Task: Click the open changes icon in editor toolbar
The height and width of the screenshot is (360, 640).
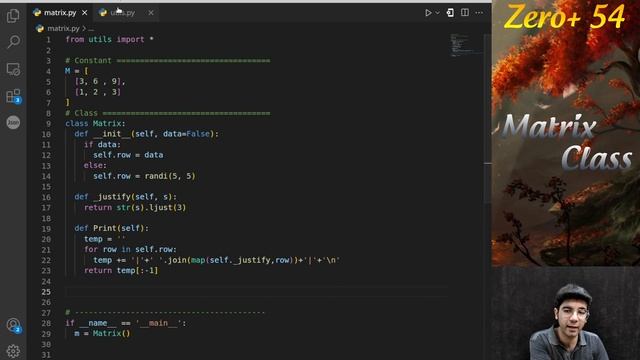Action: 450,13
